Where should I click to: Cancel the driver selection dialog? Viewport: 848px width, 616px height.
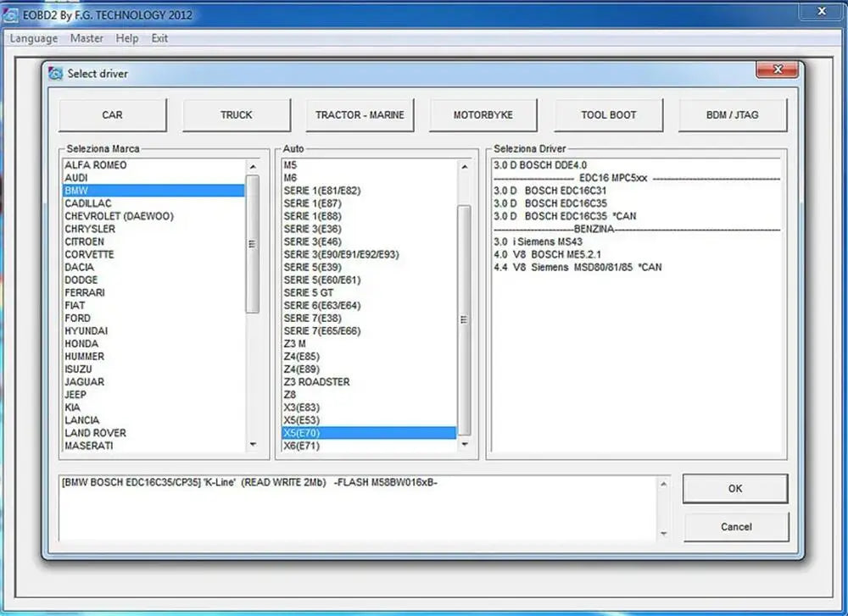[735, 526]
